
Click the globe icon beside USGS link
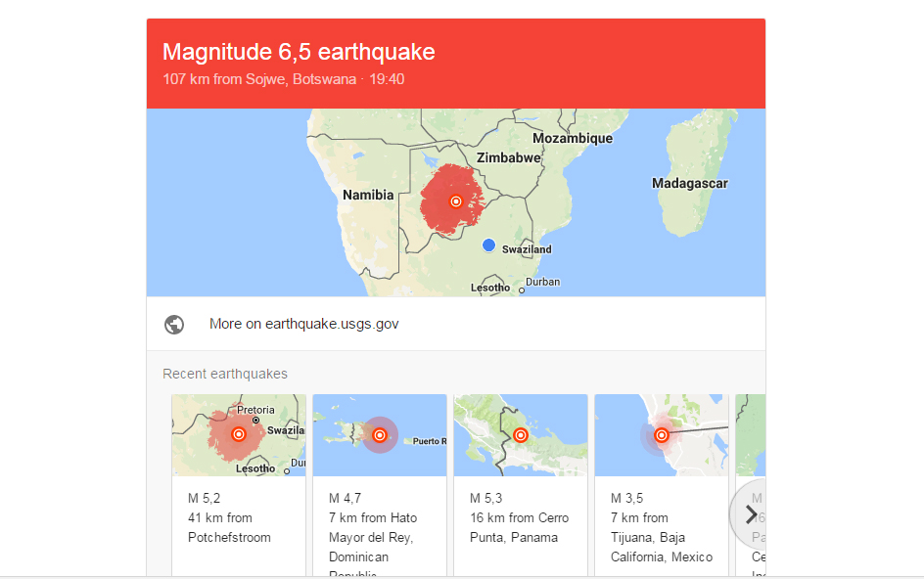(174, 325)
